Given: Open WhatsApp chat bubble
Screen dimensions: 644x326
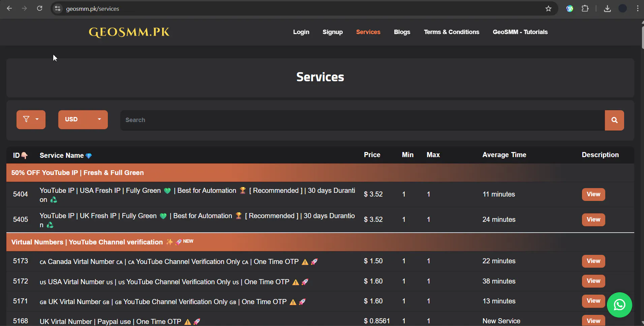Looking at the screenshot, I should 619,305.
